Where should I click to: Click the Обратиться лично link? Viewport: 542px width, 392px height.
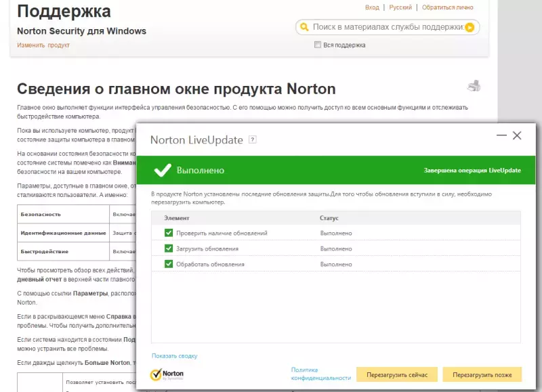(x=447, y=7)
